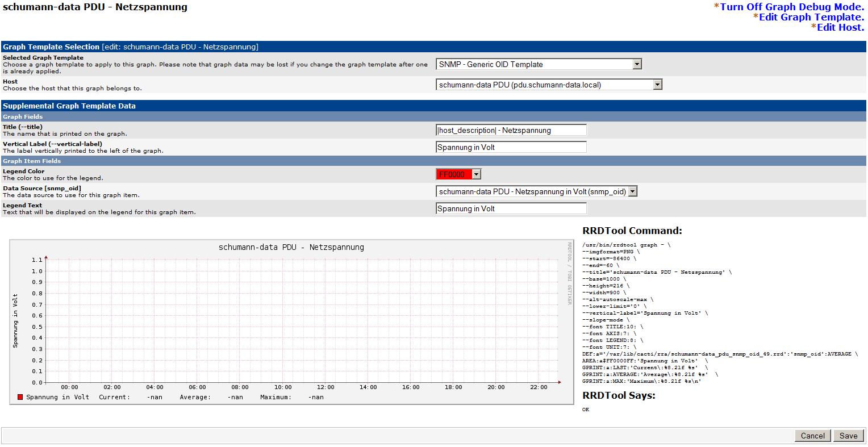868x447 pixels.
Task: Click the 'AREA:a#FF0000FF' command line
Action: coord(645,361)
